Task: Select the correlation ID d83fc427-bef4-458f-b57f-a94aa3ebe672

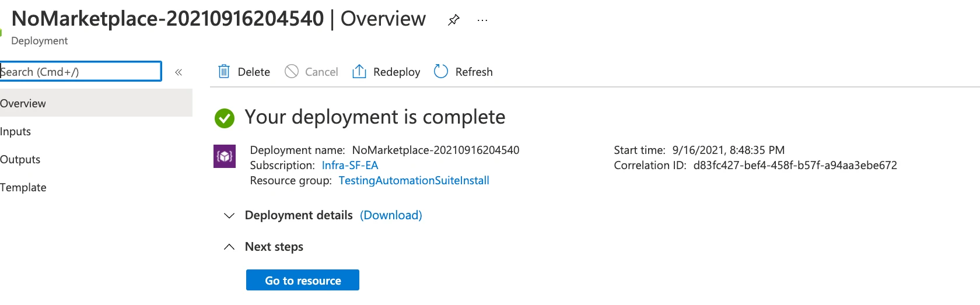Action: (795, 165)
